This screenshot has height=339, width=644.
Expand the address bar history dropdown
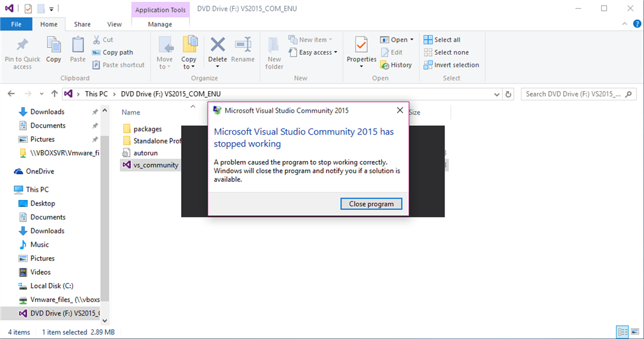point(497,94)
